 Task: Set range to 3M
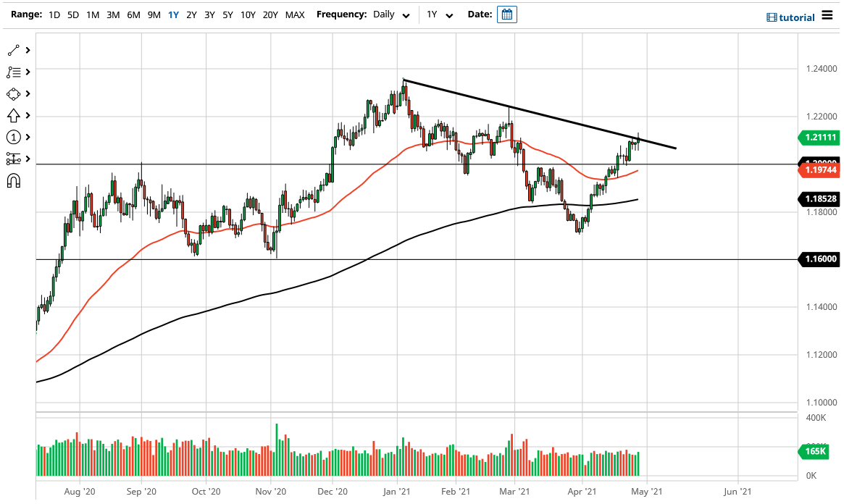113,14
